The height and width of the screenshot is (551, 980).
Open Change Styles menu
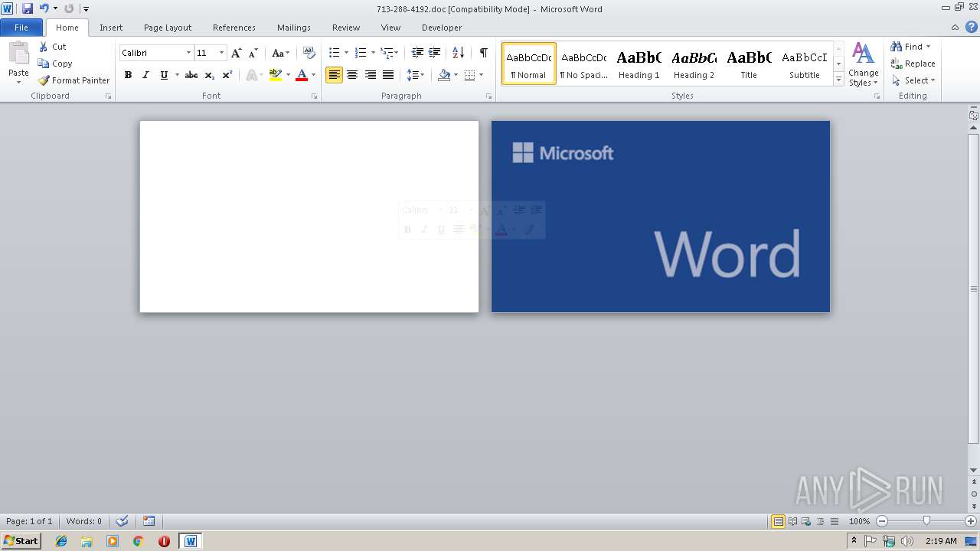pos(863,64)
